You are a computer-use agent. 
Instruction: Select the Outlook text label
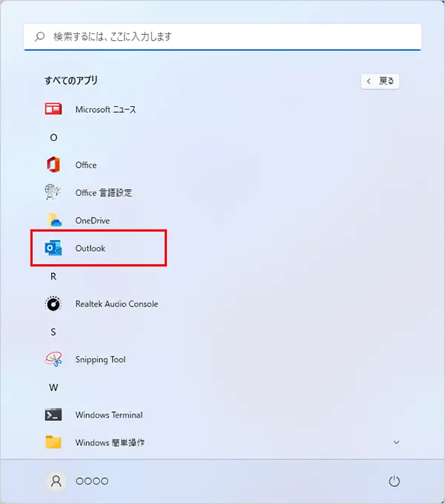(90, 248)
